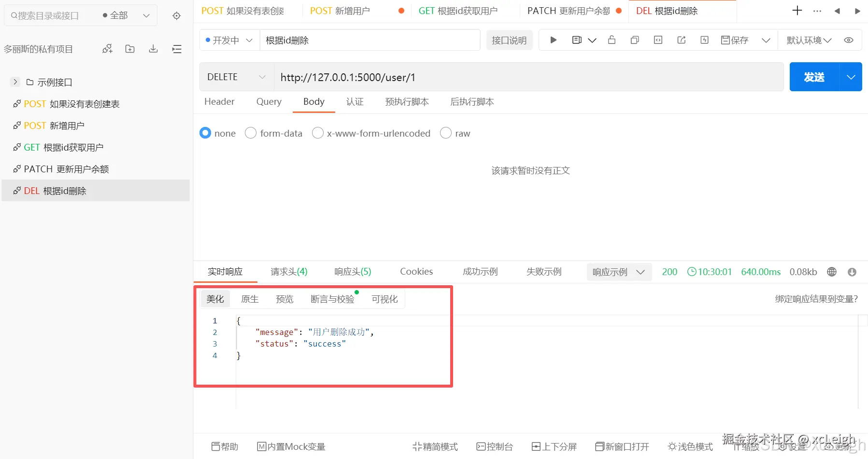The image size is (868, 459).
Task: Open the 默认环境 environment dropdown
Action: click(x=808, y=40)
